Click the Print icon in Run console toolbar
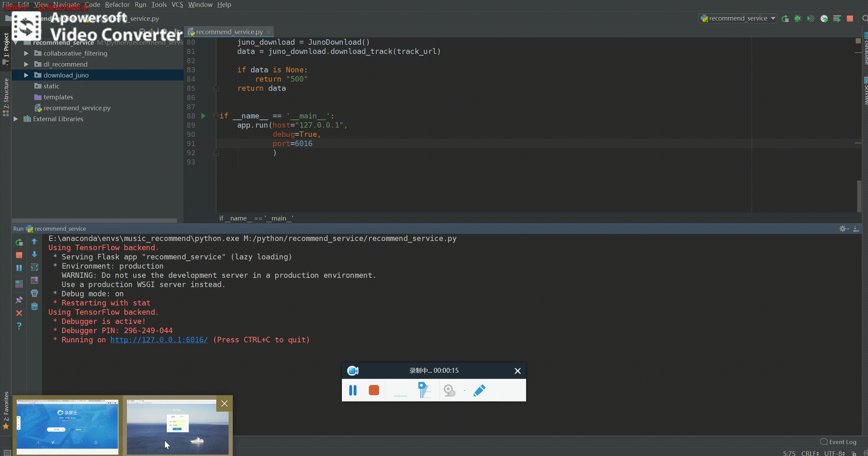868x456 pixels. (x=34, y=293)
